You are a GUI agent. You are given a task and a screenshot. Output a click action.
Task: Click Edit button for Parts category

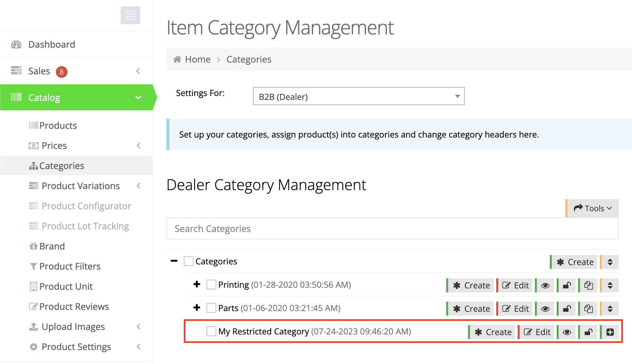click(516, 309)
